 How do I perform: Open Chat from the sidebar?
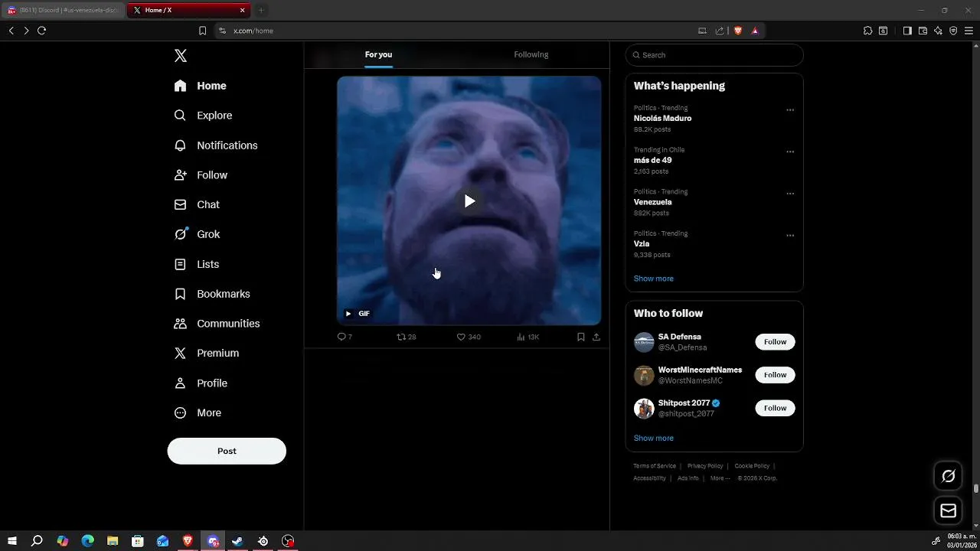197,204
